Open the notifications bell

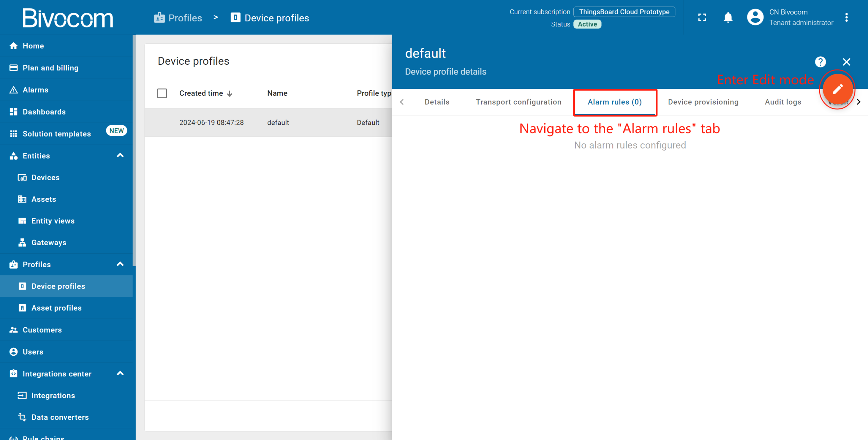(x=728, y=18)
